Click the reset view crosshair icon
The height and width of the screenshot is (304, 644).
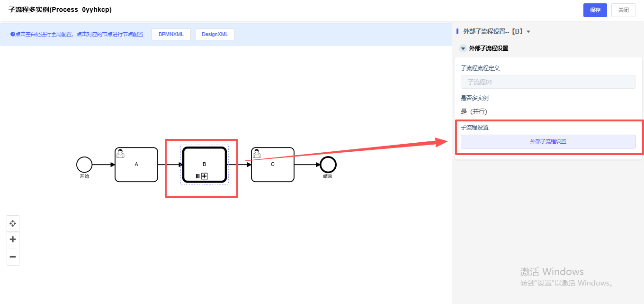[x=13, y=223]
